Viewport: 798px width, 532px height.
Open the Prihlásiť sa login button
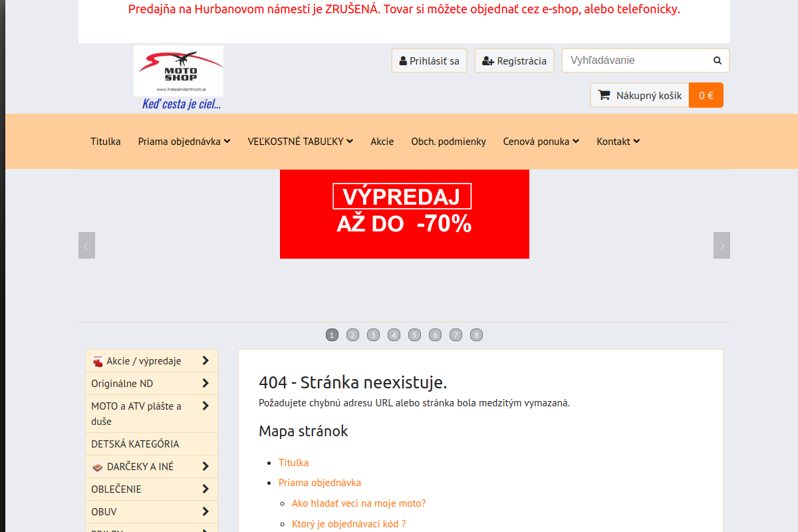point(430,61)
